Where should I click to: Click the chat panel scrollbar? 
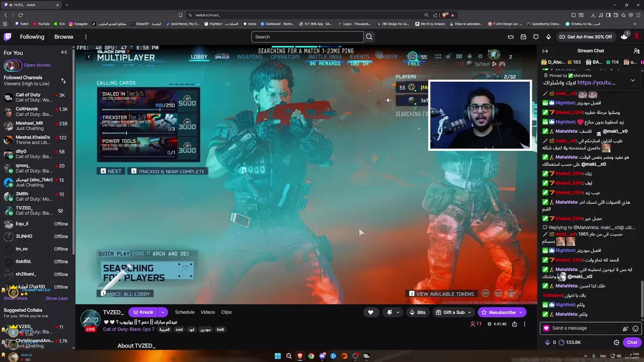pos(641,299)
